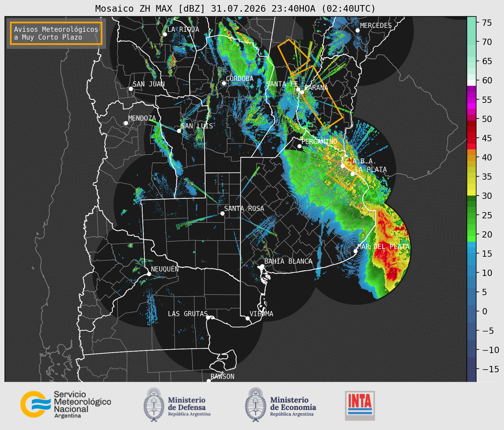Click the orange warning polygon near Paraná
Viewport: 504px width, 430px height.
[317, 97]
